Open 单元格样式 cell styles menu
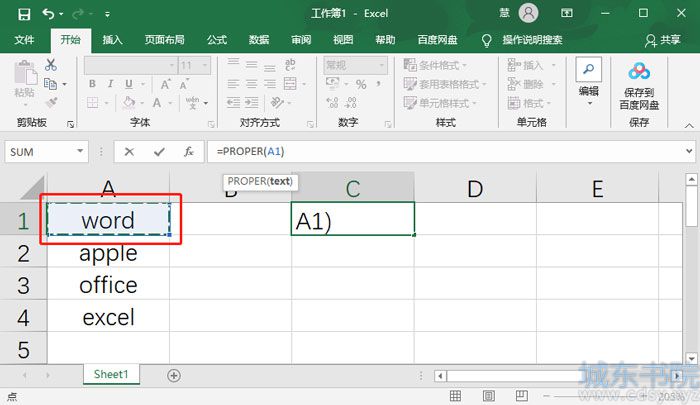Viewport: 700px width, 405px height. (x=440, y=103)
